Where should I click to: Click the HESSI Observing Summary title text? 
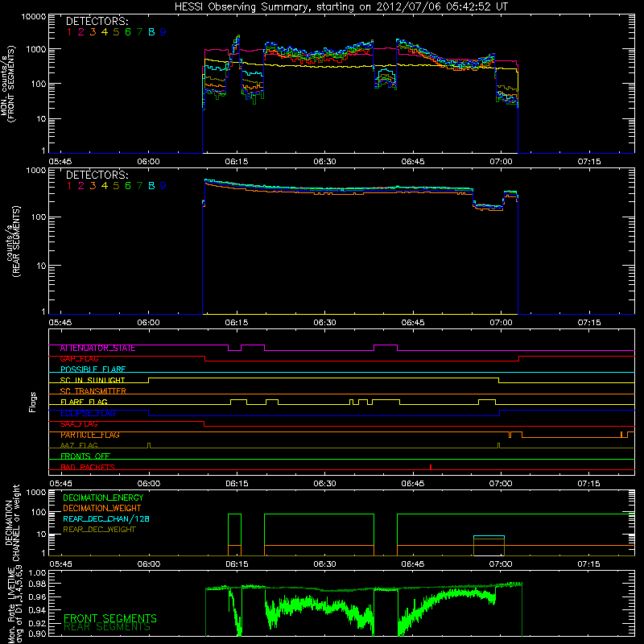pyautogui.click(x=341, y=7)
